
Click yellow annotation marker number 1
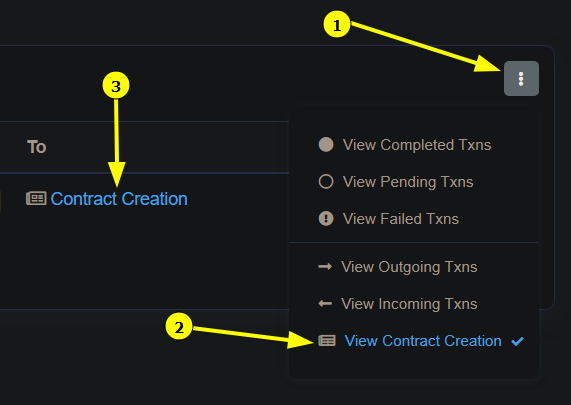click(337, 25)
